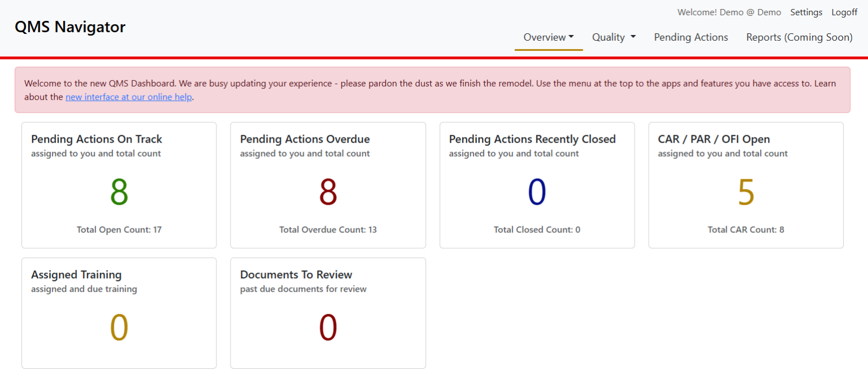The height and width of the screenshot is (388, 868).
Task: Click Total Overdue Count: 13 text
Action: tap(328, 230)
